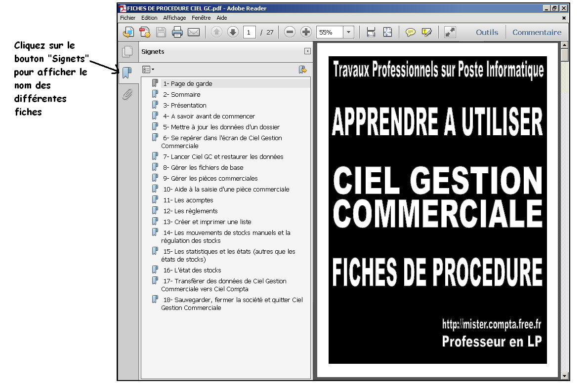Select bookmark 15- Les statistiques et les états
The height and width of the screenshot is (385, 588).
tap(228, 255)
